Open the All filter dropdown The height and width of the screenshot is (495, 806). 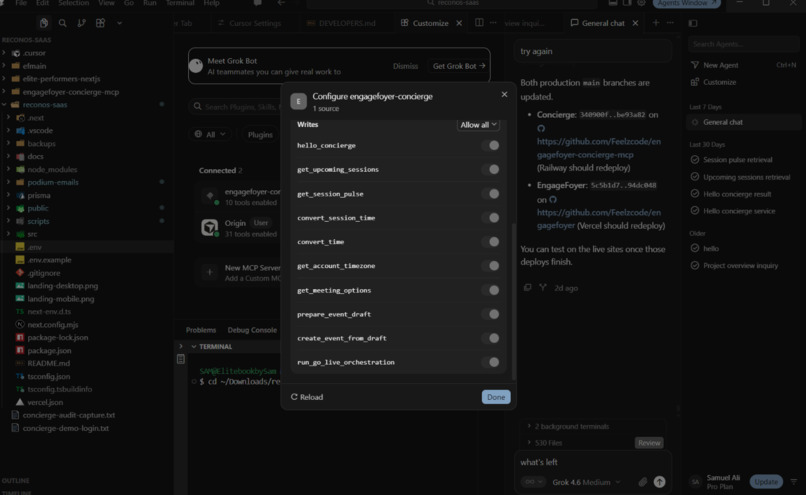[x=210, y=134]
